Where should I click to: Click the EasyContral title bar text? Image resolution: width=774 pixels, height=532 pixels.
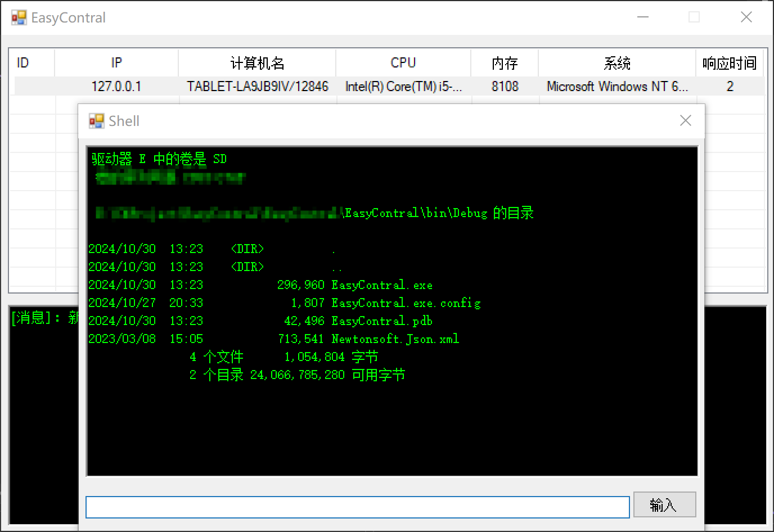point(68,17)
